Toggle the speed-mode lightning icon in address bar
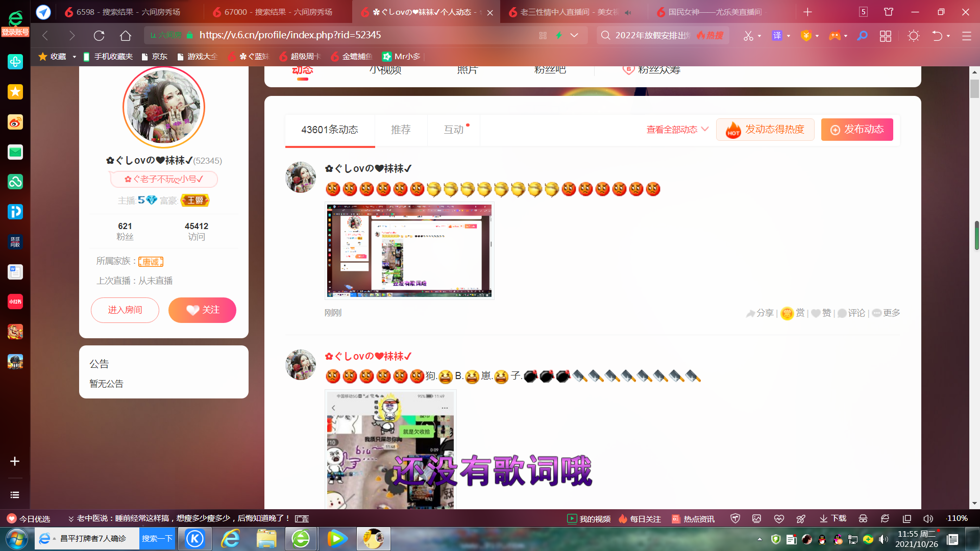The height and width of the screenshot is (551, 980). click(559, 35)
